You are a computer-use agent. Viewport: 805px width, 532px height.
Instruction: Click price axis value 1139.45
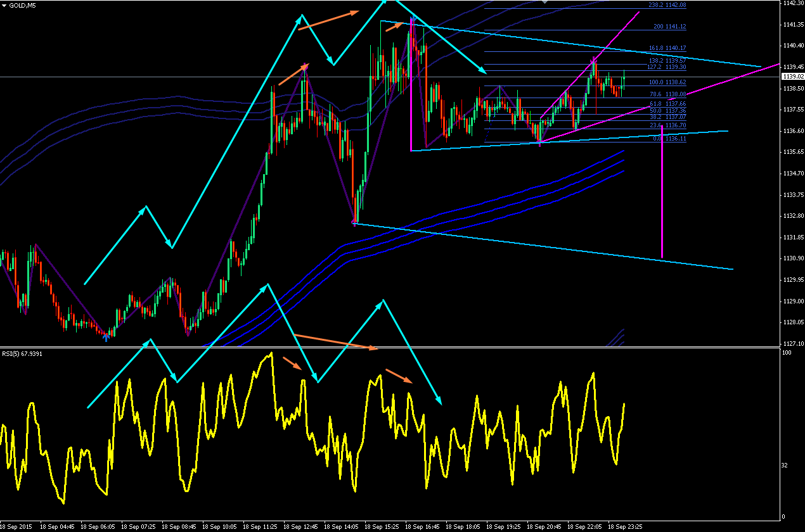[792, 66]
